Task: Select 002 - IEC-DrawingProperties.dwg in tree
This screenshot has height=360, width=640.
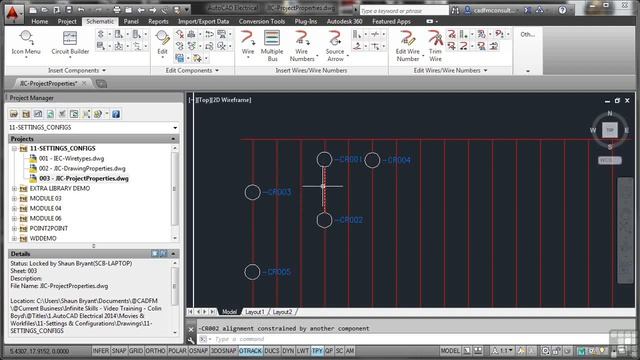Action: [x=82, y=169]
